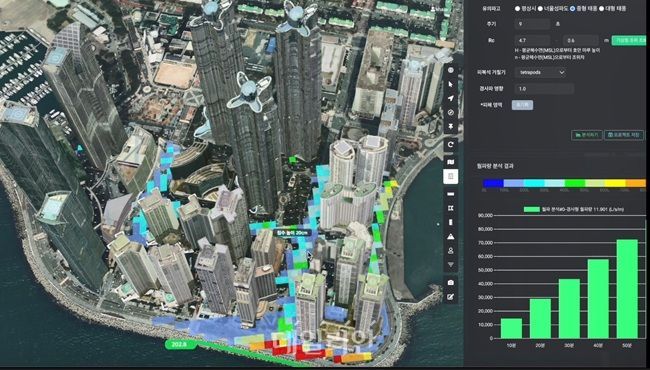Image resolution: width=650 pixels, height=370 pixels.
Task: Open the tetrapods armor type dropdown
Action: pyautogui.click(x=541, y=73)
